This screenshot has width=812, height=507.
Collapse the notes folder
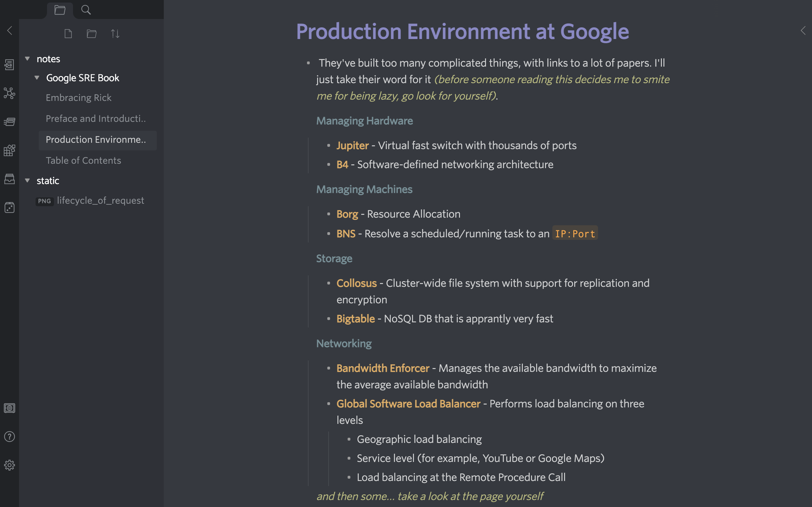click(28, 59)
